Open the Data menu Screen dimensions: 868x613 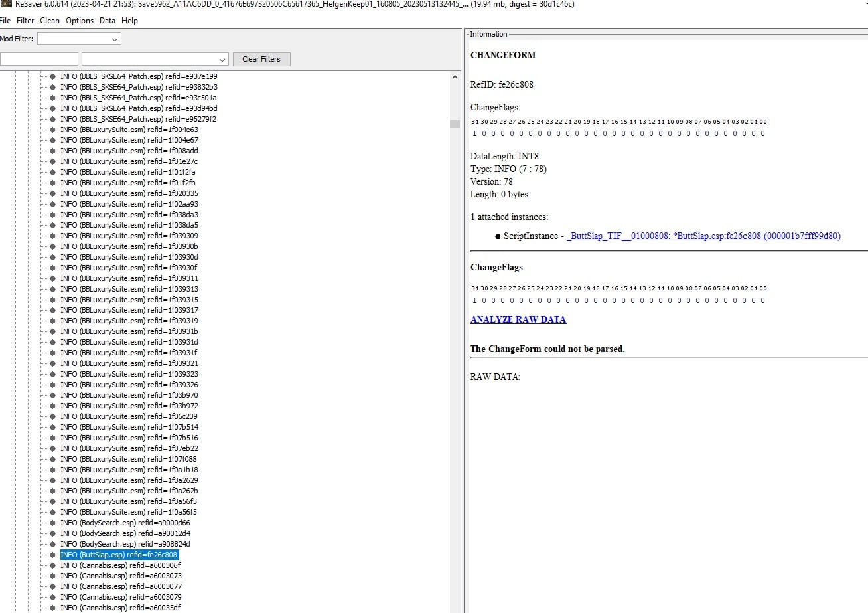pyautogui.click(x=108, y=21)
